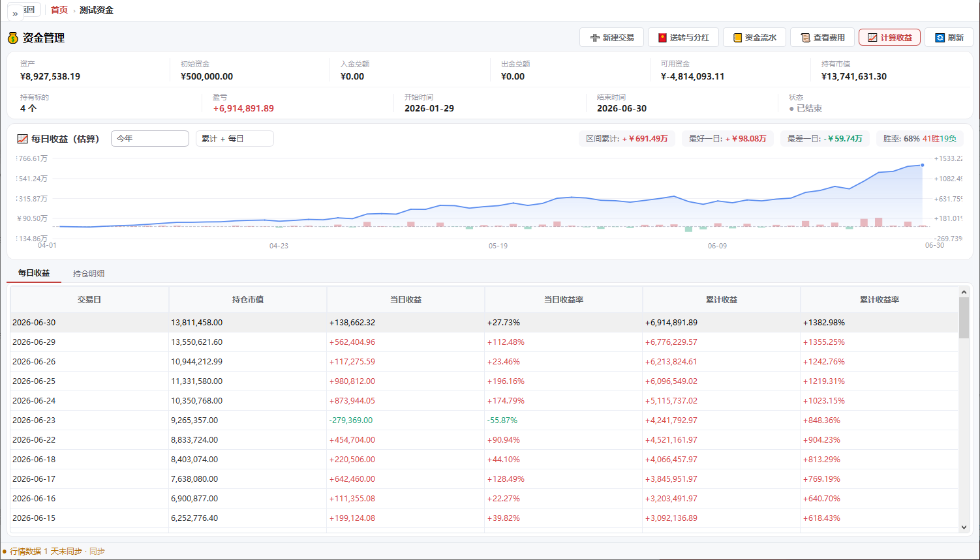Switch to the 每日收益 tab
The height and width of the screenshot is (560, 980).
point(34,273)
